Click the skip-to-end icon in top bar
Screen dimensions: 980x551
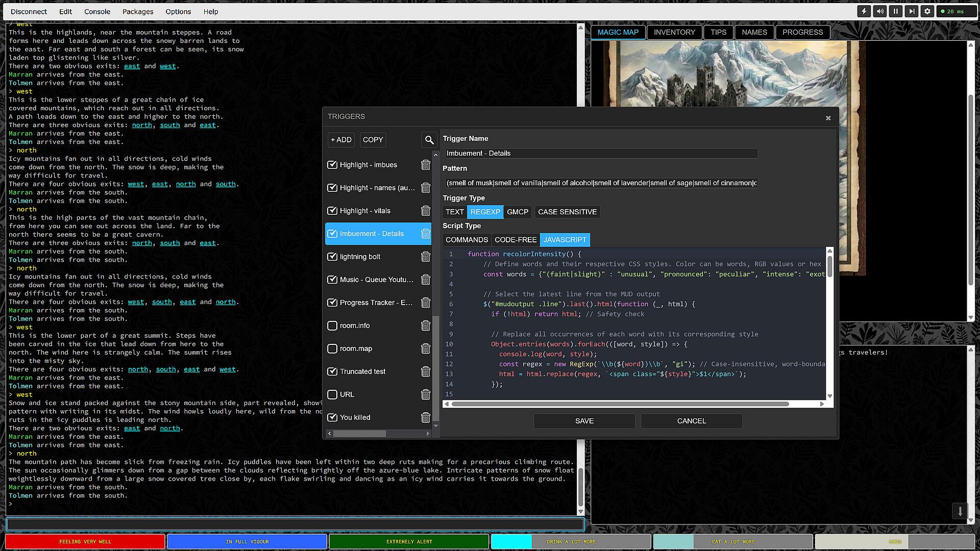click(911, 11)
